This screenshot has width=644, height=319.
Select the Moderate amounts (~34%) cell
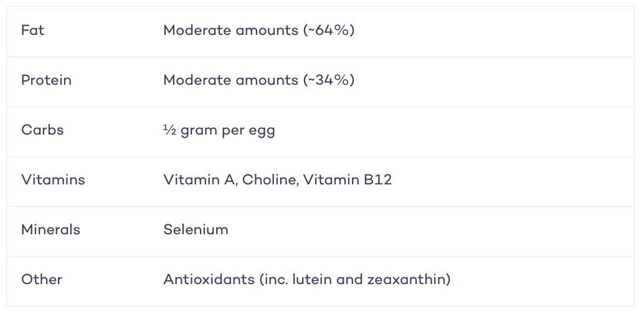coord(258,80)
